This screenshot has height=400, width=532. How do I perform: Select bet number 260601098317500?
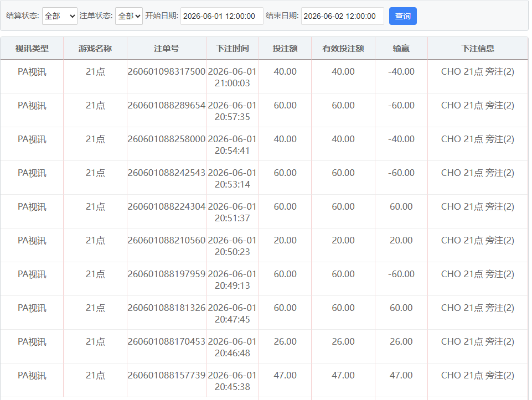tap(167, 71)
